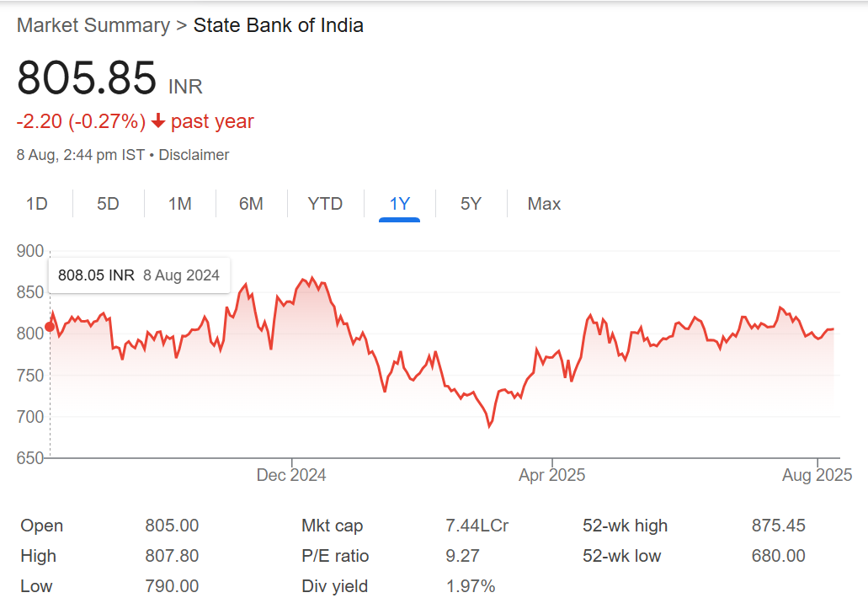The width and height of the screenshot is (868, 614).
Task: Select the 1D time range tab
Action: (36, 204)
